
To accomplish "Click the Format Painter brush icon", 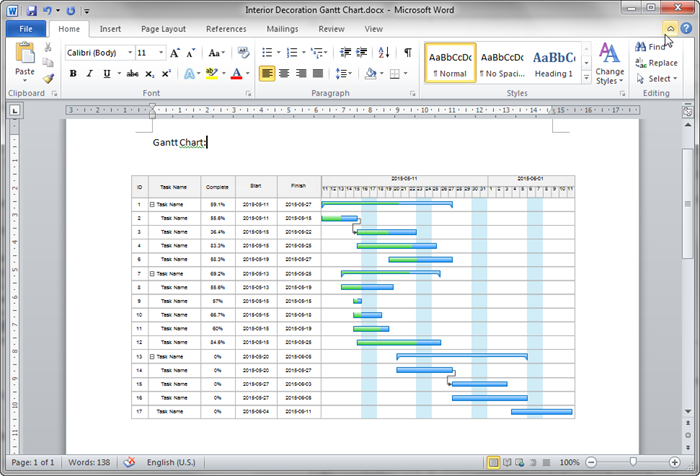I will pyautogui.click(x=48, y=78).
